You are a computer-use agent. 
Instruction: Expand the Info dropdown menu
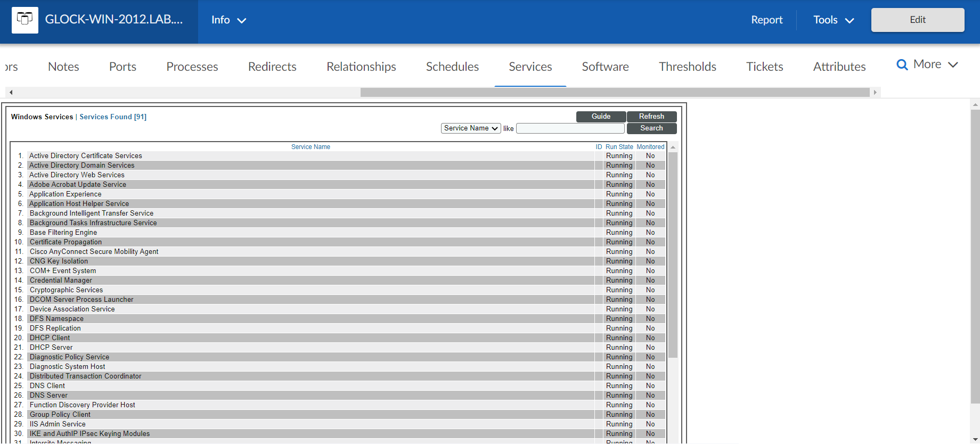228,20
